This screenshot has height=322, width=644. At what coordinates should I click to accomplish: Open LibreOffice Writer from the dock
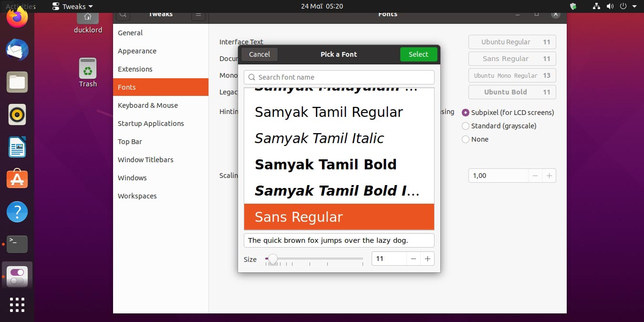coord(17,147)
